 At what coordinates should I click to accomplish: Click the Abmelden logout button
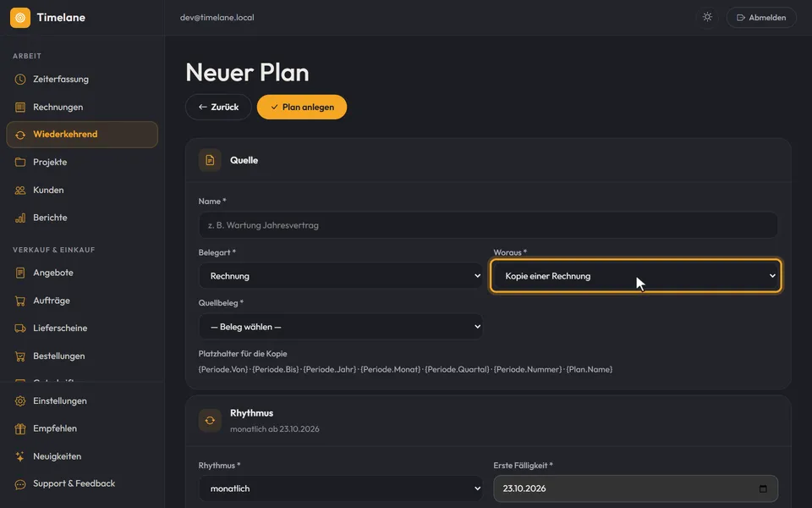(x=761, y=18)
